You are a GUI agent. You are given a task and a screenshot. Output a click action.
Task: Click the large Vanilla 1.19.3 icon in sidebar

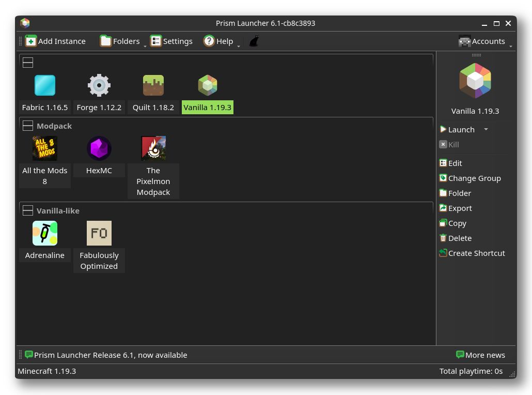point(475,81)
